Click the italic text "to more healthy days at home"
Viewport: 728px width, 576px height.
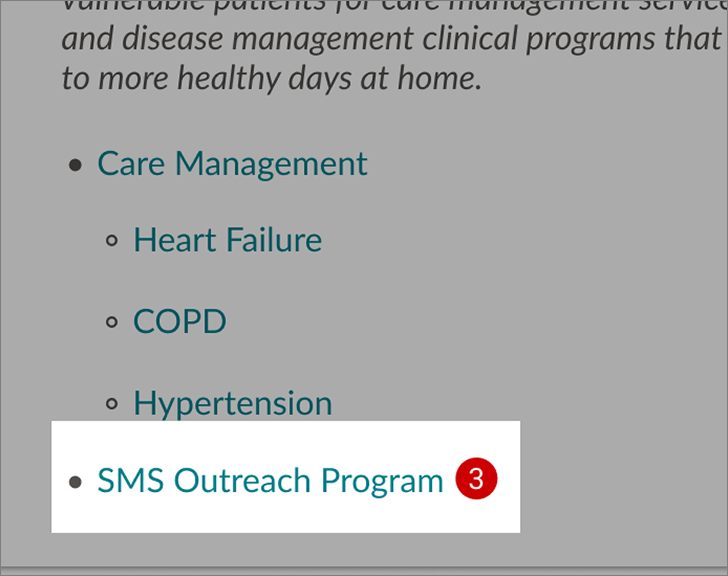coord(271,78)
